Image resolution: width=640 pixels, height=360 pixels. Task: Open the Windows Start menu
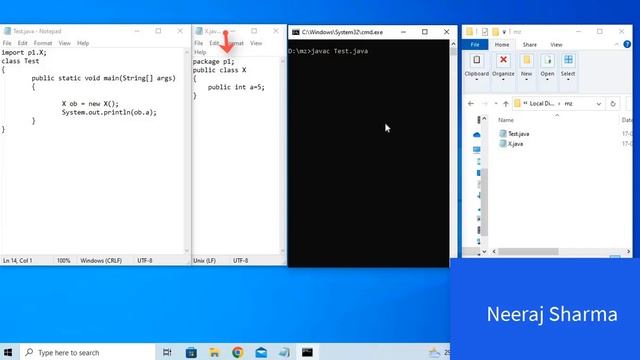coord(8,352)
